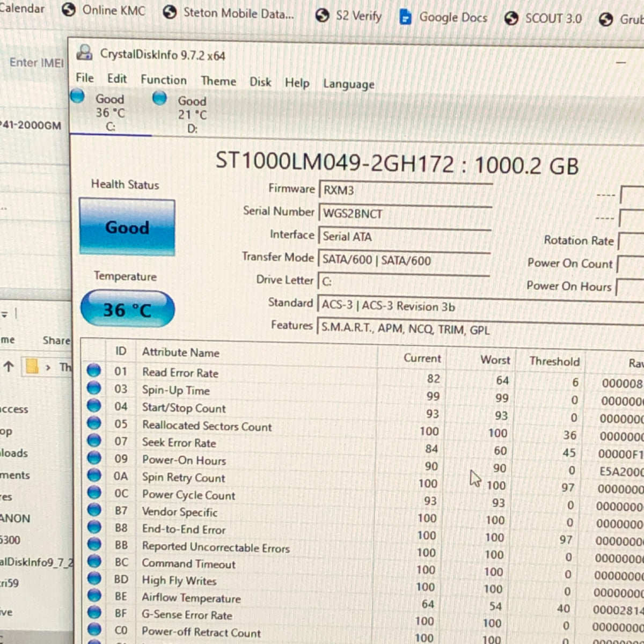
Task: Click the blue status icon for D: drive
Action: [159, 98]
